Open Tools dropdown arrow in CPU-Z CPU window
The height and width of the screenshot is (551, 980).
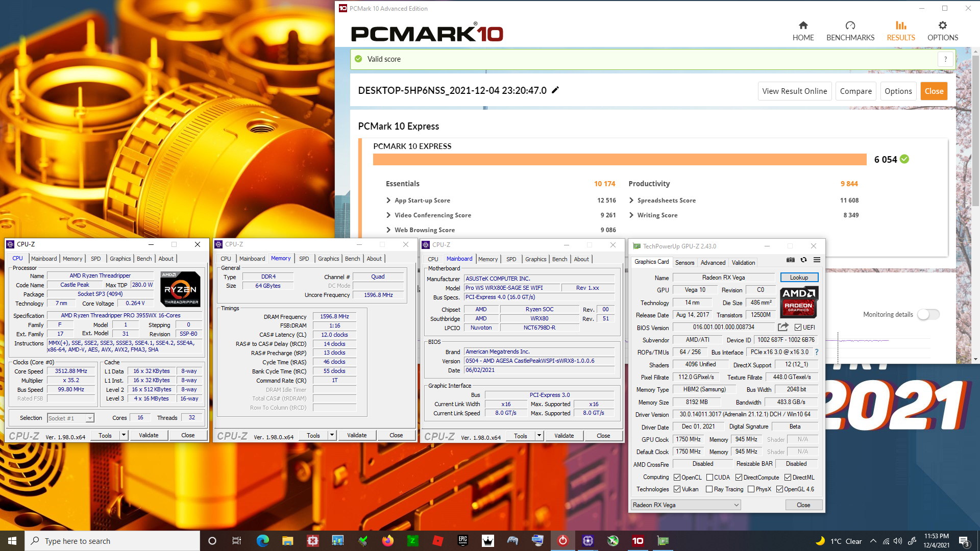tap(124, 435)
